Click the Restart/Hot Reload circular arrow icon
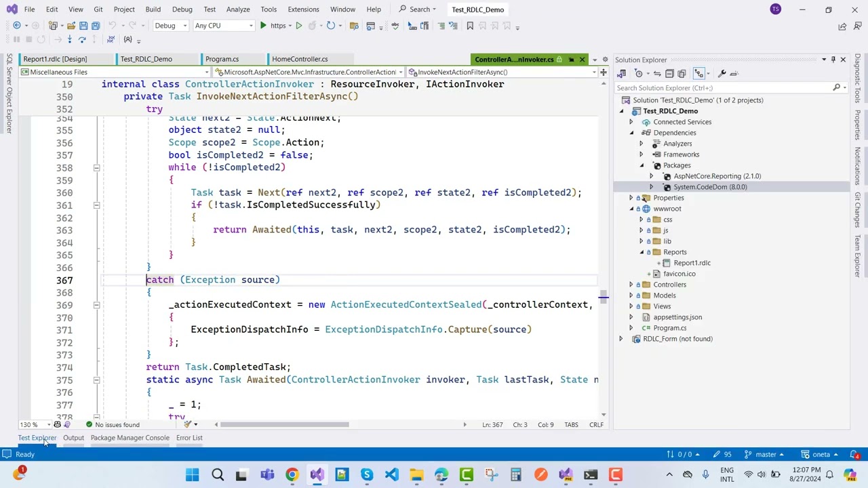Image resolution: width=868 pixels, height=488 pixels. pos(330,26)
